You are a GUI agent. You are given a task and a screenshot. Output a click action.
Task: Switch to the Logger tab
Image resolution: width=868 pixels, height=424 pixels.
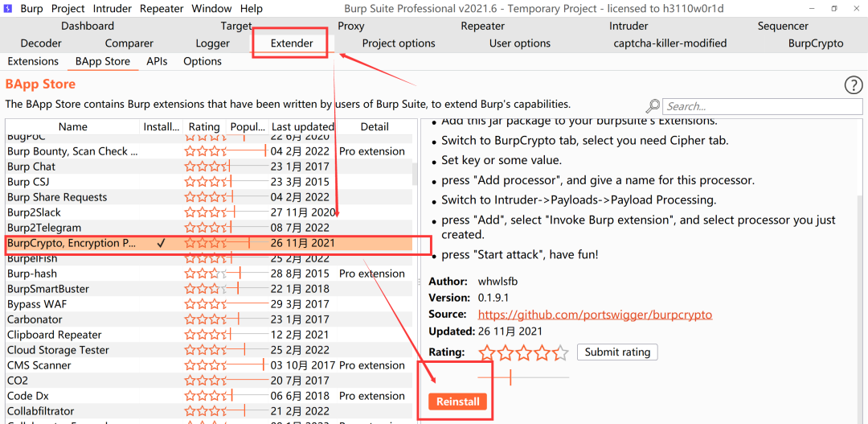click(x=212, y=43)
